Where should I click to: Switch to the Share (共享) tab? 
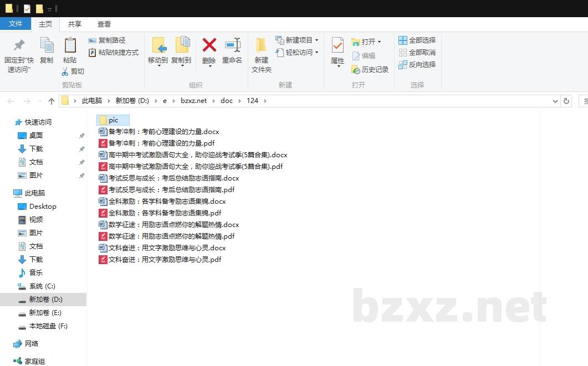(x=75, y=24)
